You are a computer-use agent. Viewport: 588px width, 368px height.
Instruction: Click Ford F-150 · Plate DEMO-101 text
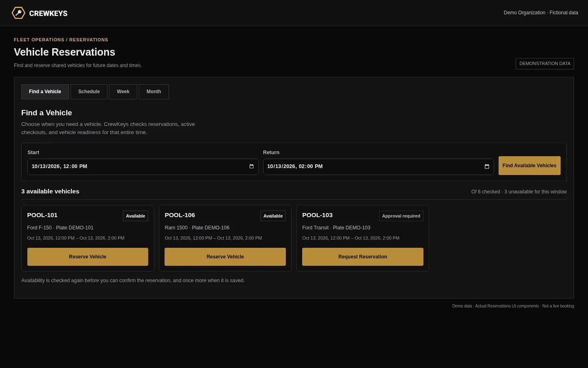pyautogui.click(x=60, y=228)
